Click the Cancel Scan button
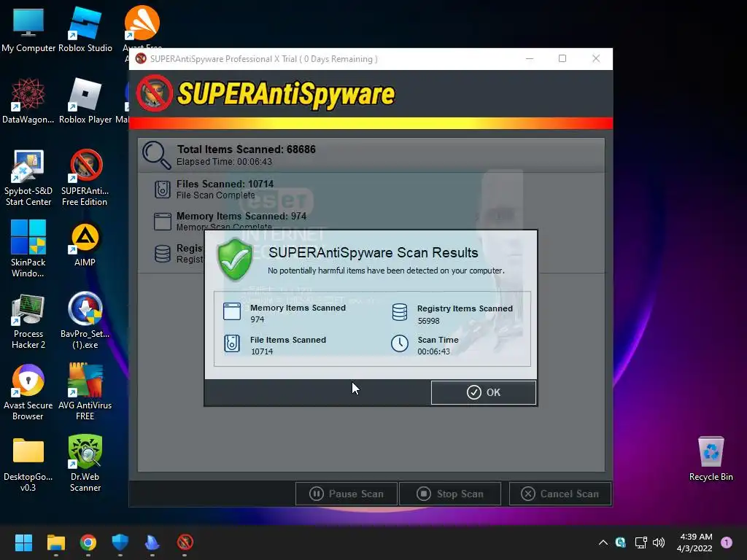Viewport: 747px width, 560px height. click(x=560, y=494)
